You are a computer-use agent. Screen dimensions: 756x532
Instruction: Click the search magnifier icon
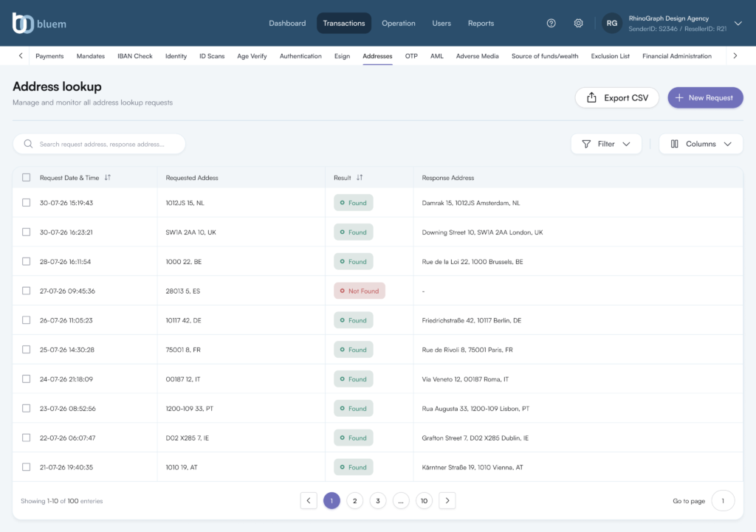(x=29, y=144)
